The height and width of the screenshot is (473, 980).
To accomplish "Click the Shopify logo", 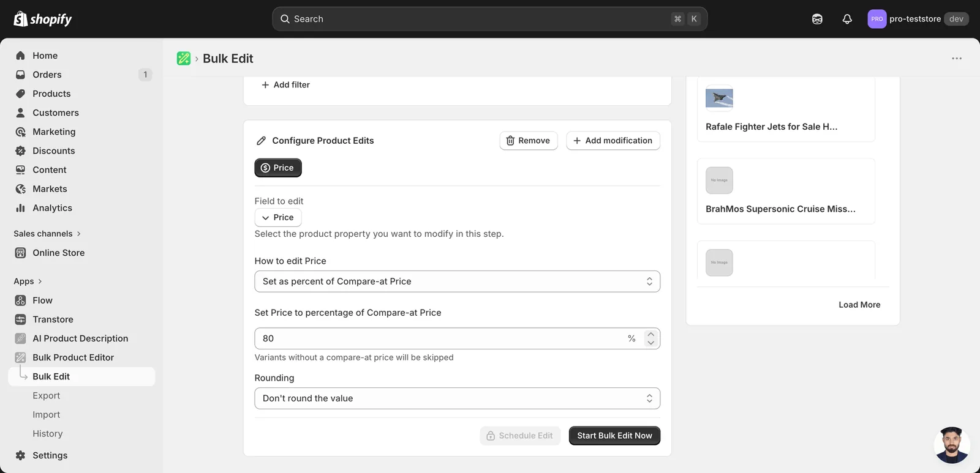I will [x=43, y=19].
